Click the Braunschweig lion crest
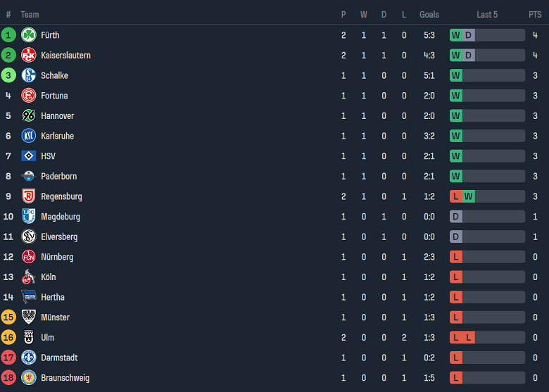The height and width of the screenshot is (392, 549). [x=29, y=378]
